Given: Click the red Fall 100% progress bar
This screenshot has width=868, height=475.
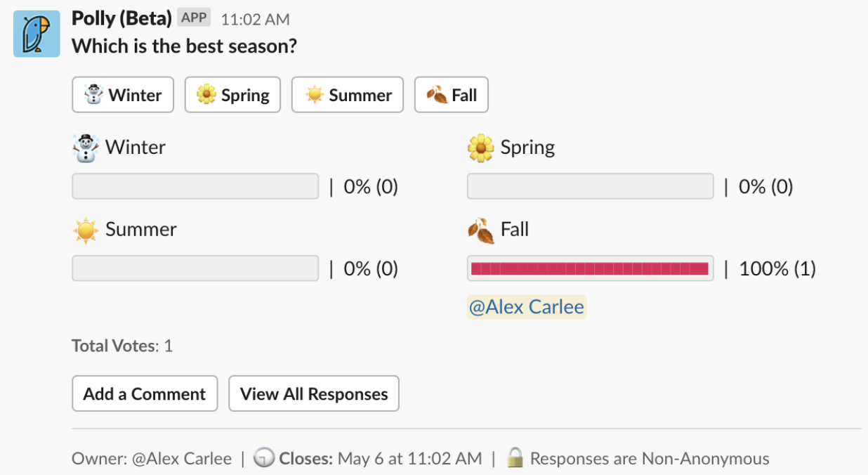Looking at the screenshot, I should tap(590, 268).
